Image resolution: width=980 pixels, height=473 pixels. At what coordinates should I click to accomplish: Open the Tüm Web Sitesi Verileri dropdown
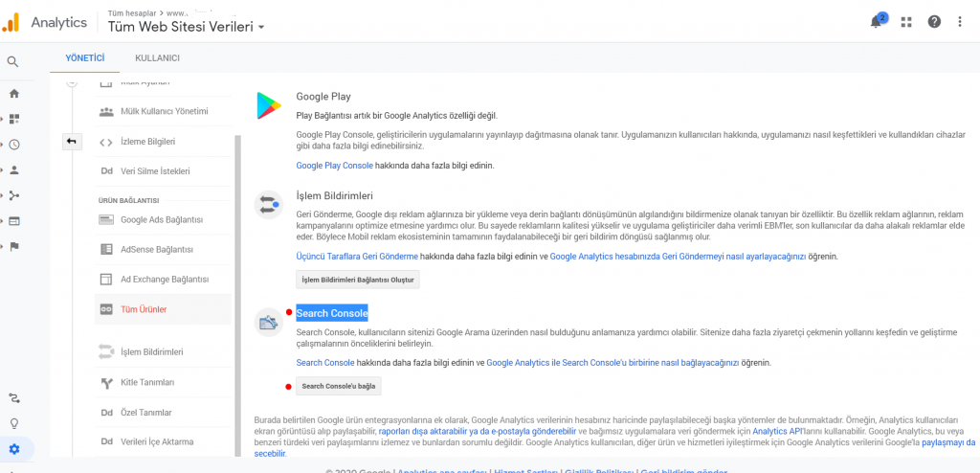pyautogui.click(x=187, y=27)
